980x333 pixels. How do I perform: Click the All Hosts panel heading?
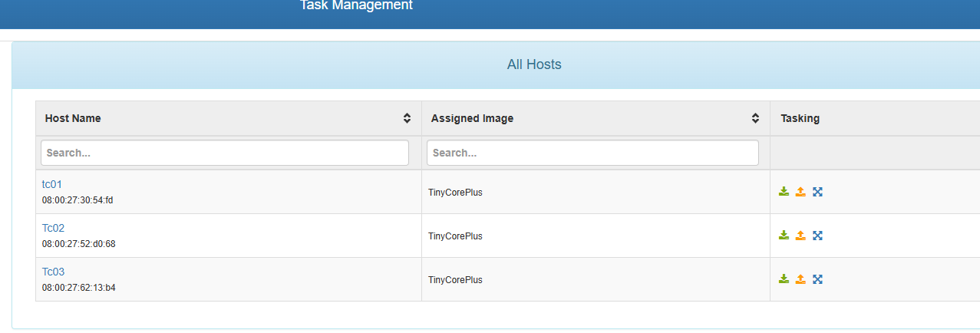[x=534, y=64]
